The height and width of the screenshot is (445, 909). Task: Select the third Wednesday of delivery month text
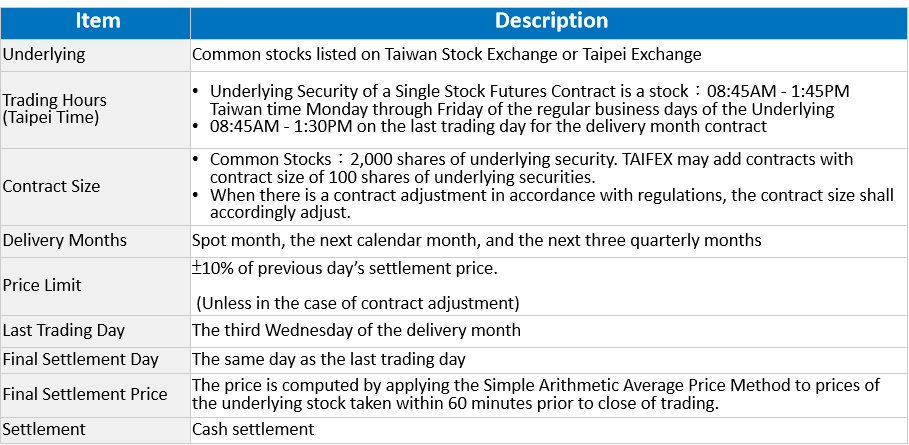click(x=357, y=331)
